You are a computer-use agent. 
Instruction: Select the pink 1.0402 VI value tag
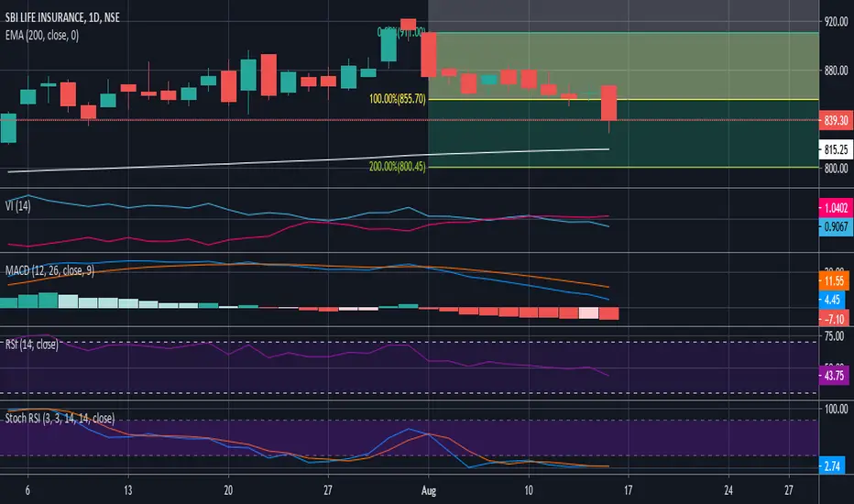tap(836, 208)
